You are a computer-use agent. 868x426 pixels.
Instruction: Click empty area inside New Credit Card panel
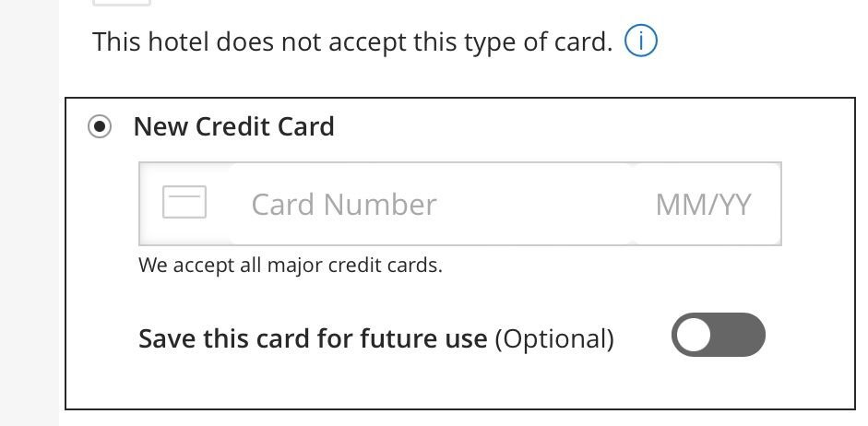(443, 382)
